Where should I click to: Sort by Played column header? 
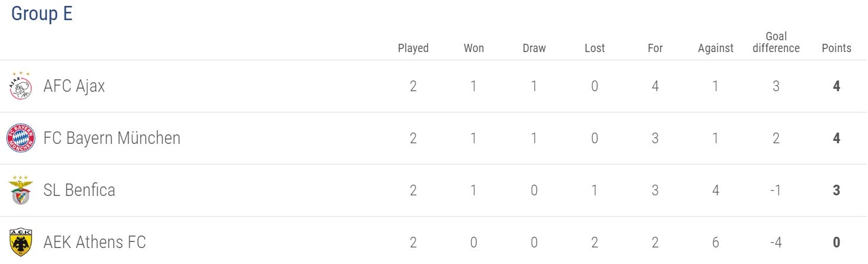pos(413,49)
